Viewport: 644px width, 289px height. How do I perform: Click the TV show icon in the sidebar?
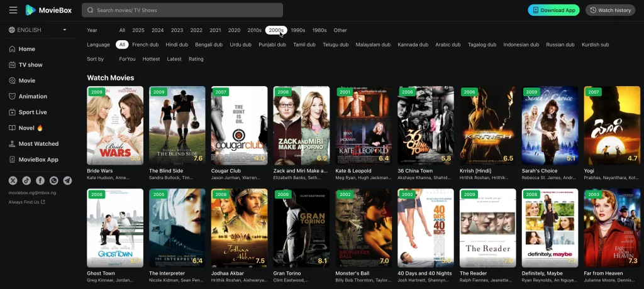tap(12, 65)
